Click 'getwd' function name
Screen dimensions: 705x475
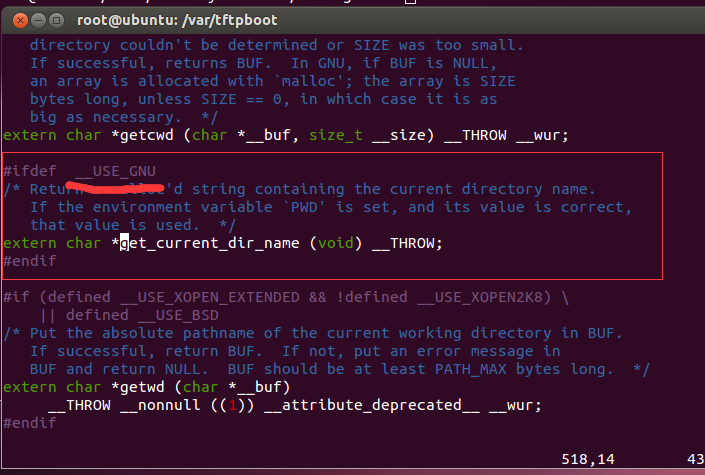click(x=142, y=387)
